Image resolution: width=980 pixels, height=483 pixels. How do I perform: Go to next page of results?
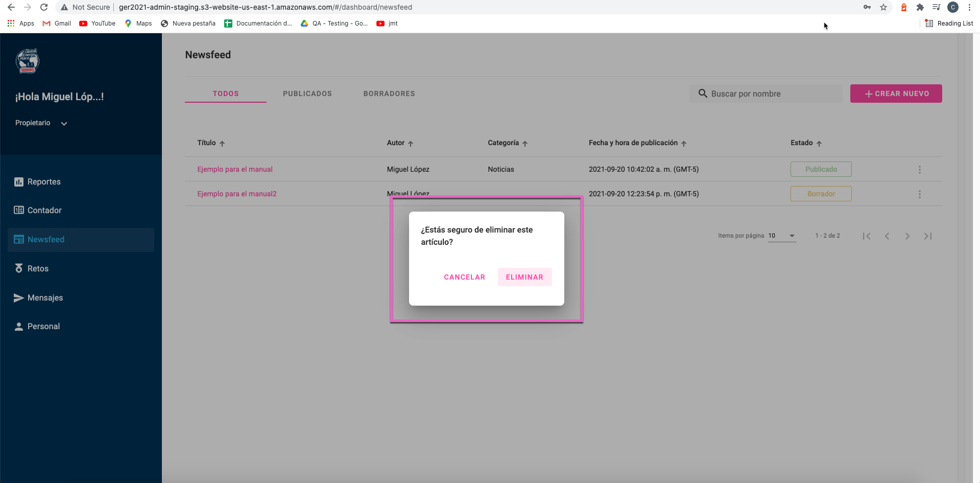point(907,236)
